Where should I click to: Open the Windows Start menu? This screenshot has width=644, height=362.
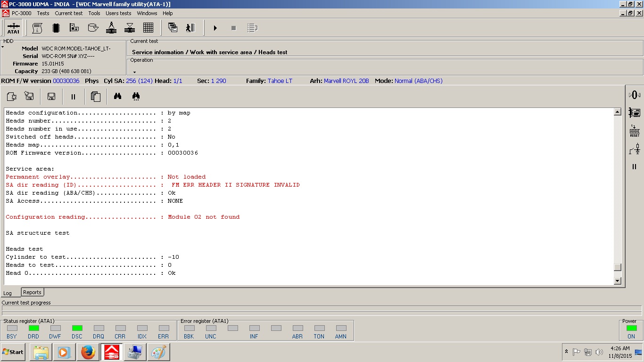pyautogui.click(x=13, y=352)
